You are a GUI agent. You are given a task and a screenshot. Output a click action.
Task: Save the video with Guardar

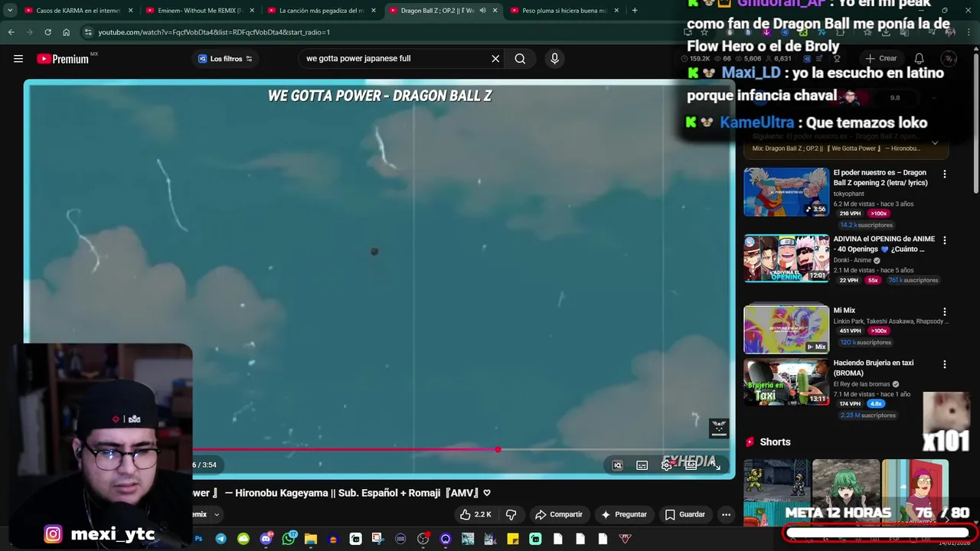point(685,514)
